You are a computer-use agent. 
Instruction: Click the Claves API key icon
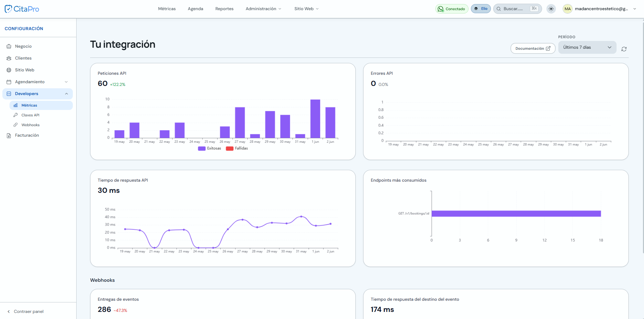16,115
